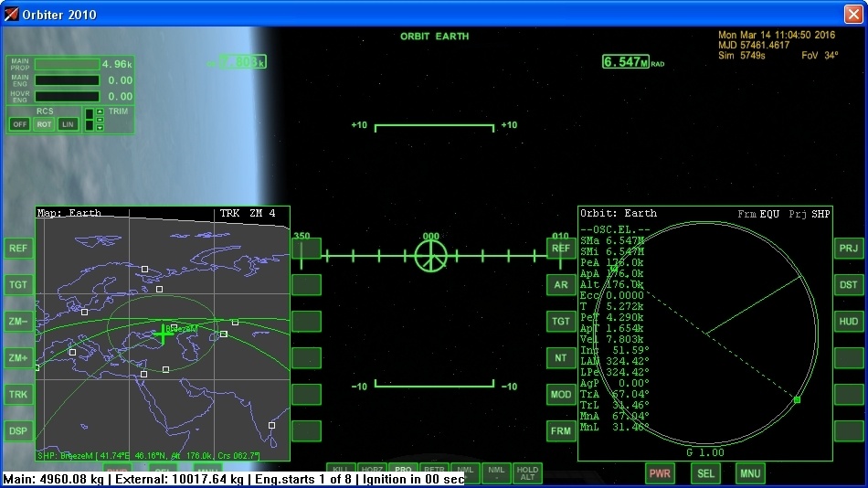Click HOVR ENG thrust bar
Image resolution: width=868 pixels, height=488 pixels.
(x=67, y=96)
